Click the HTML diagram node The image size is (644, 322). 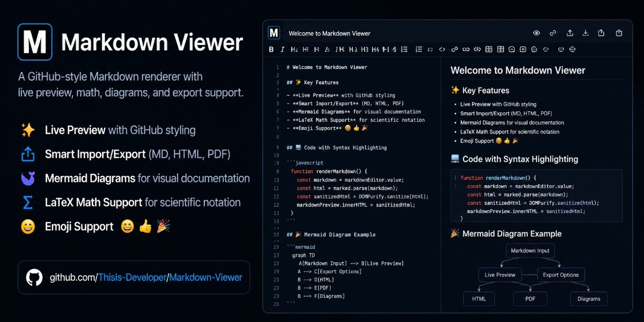pyautogui.click(x=479, y=299)
